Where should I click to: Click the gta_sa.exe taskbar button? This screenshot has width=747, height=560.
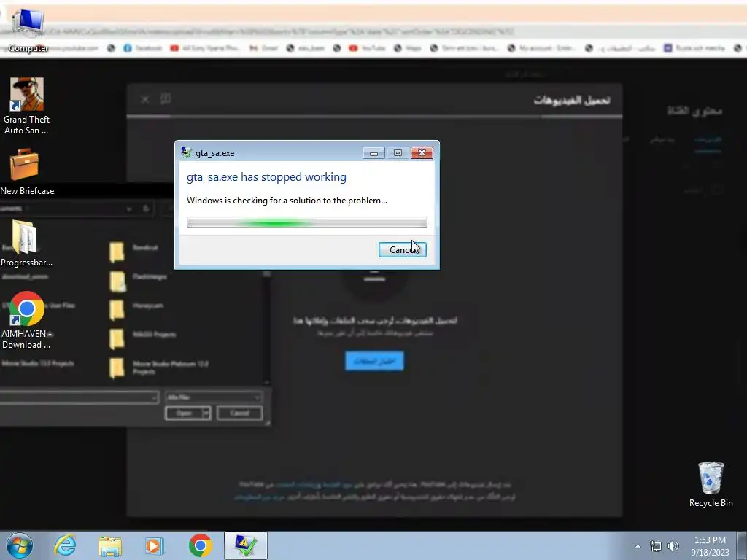246,545
